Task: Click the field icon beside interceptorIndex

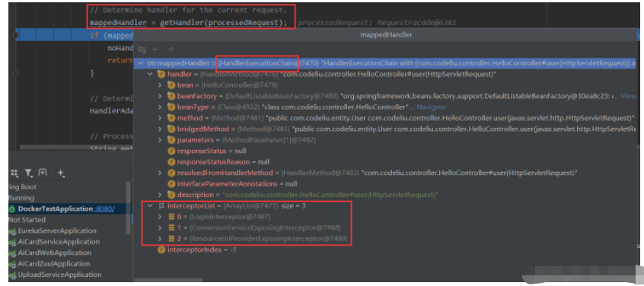Action: pyautogui.click(x=161, y=249)
